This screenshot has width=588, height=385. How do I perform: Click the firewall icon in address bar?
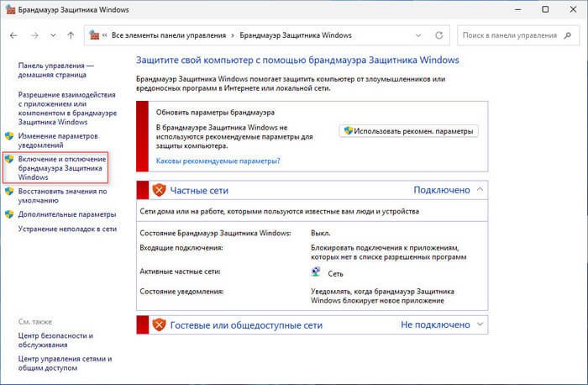click(x=94, y=35)
